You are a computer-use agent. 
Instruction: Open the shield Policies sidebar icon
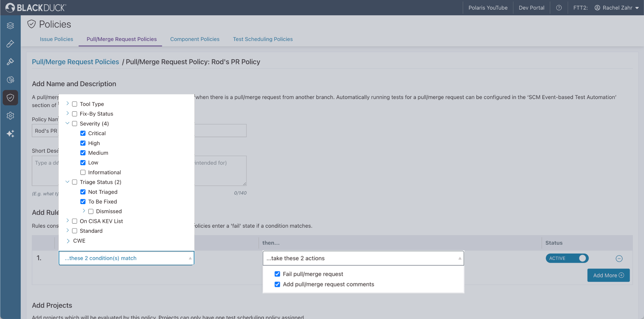tap(10, 98)
